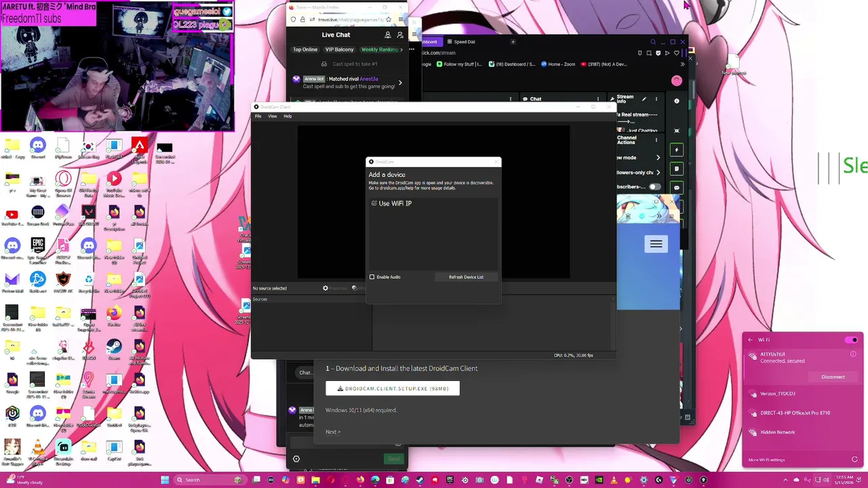Screen dimensions: 868x488
Task: Open the Battle.net desktop shortcut
Action: coord(38,283)
